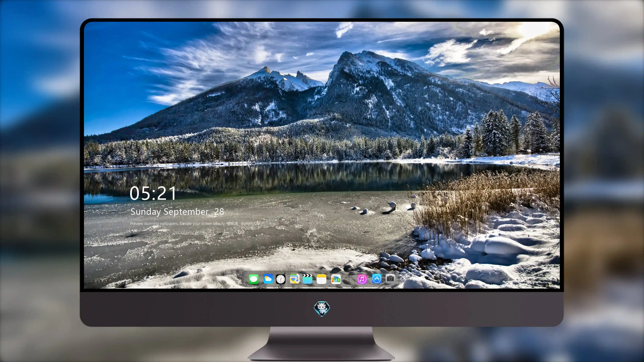Open the Clock app in dock
Image resolution: width=644 pixels, height=362 pixels.
(281, 279)
